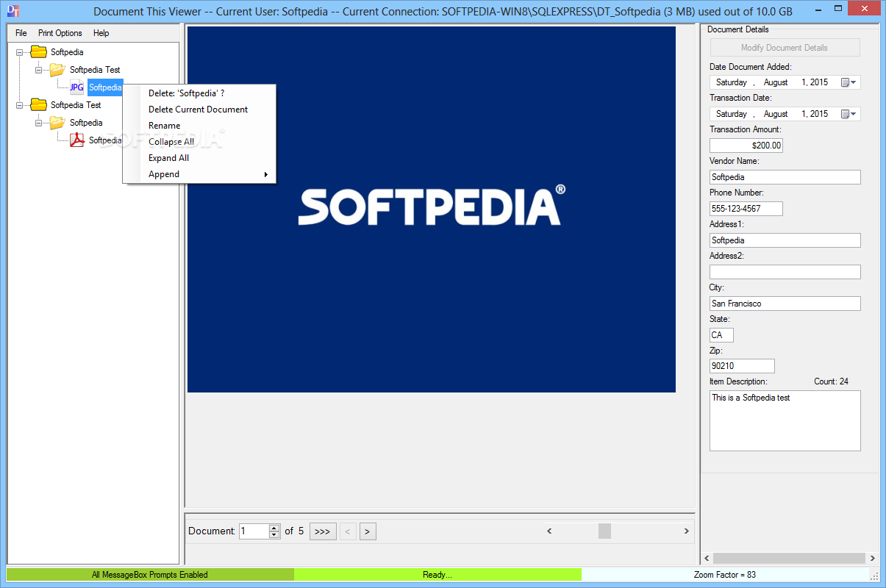Select the Softpedia PDF tree item label
This screenshot has height=588, width=886.
[105, 140]
